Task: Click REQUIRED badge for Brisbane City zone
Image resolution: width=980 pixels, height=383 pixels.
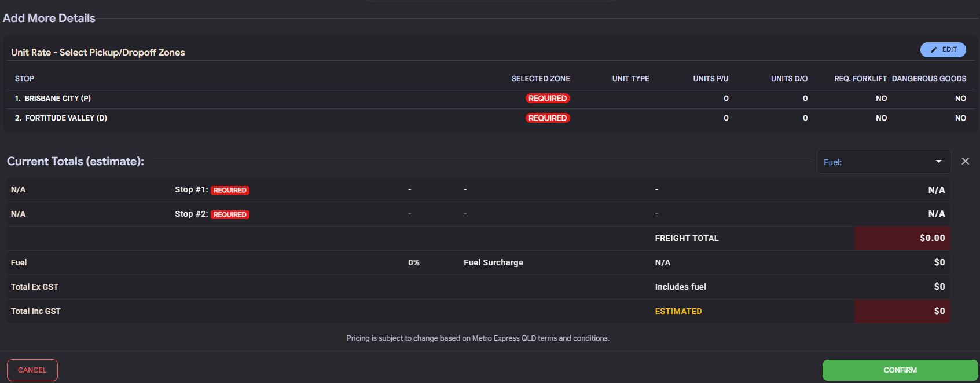Action: [548, 99]
